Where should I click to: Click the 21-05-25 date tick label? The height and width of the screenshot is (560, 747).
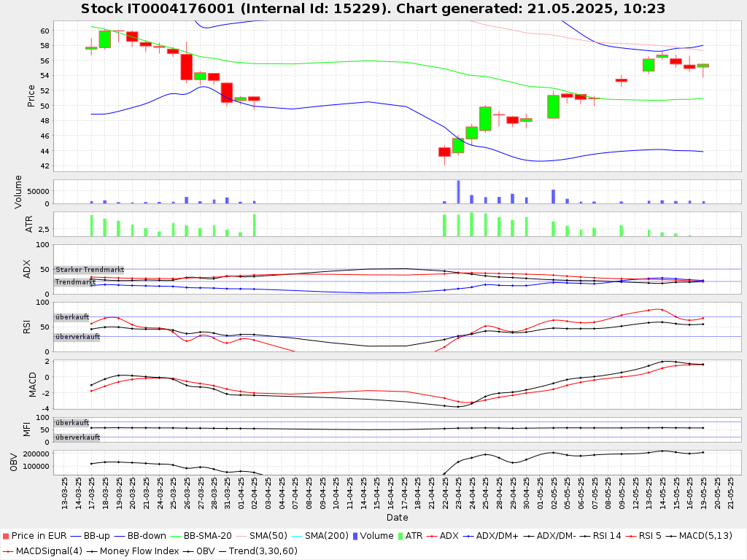(x=730, y=493)
